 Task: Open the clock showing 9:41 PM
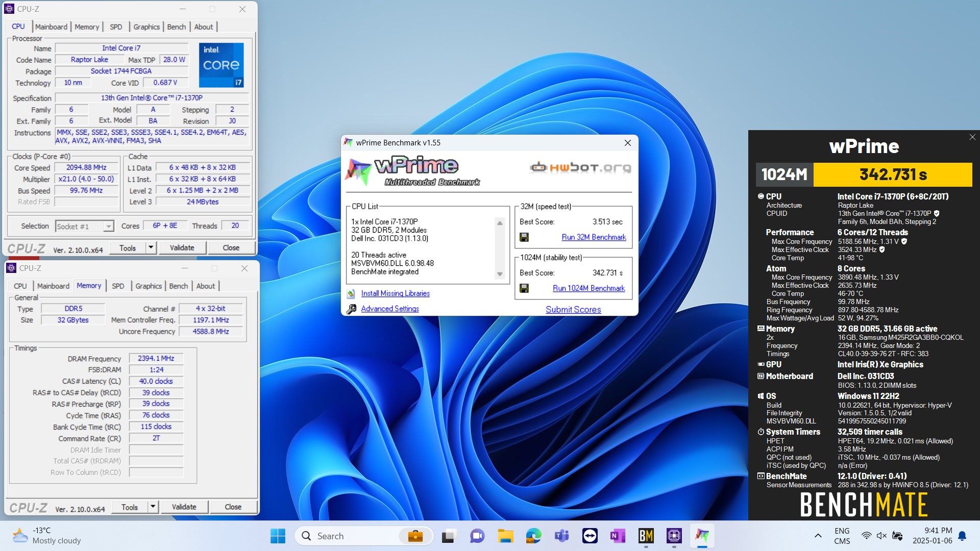[933, 536]
